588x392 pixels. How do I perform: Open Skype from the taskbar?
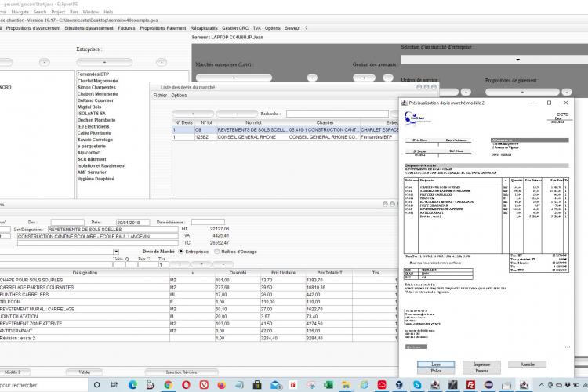point(417,384)
